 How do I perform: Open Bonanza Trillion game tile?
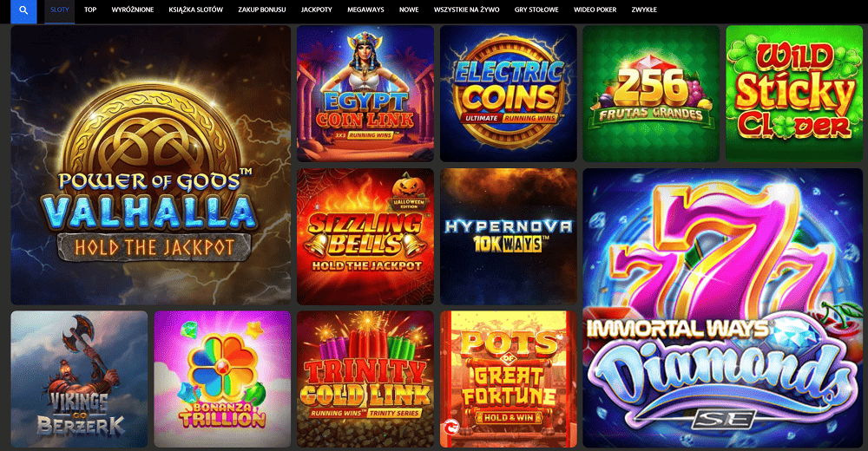point(222,379)
